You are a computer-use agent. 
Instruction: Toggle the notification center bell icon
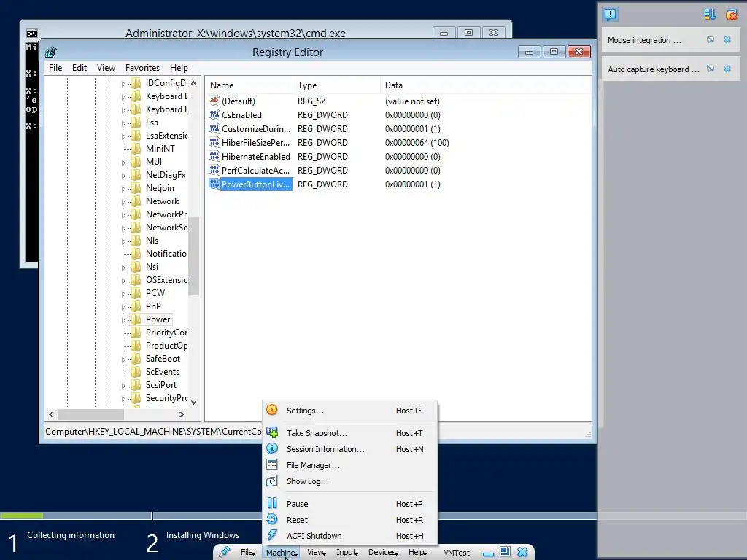[611, 15]
